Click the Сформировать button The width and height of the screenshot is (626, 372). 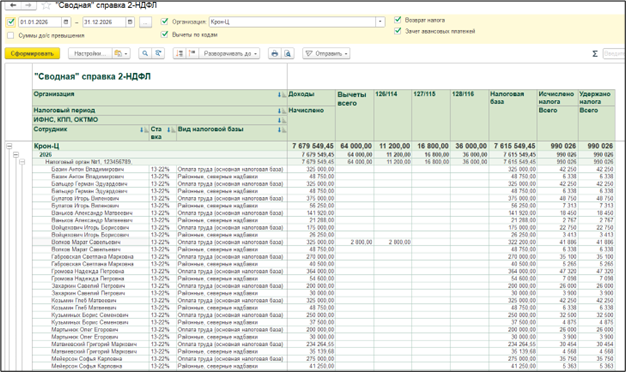[x=32, y=53]
